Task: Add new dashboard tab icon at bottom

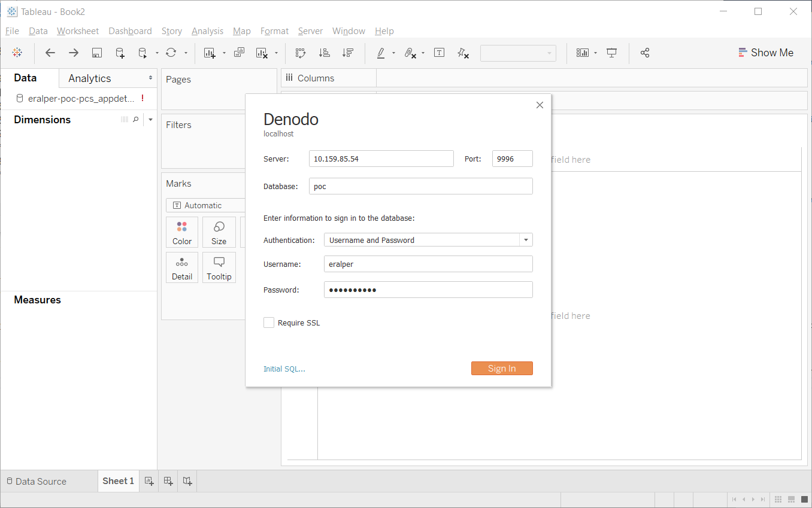Action: pyautogui.click(x=168, y=481)
